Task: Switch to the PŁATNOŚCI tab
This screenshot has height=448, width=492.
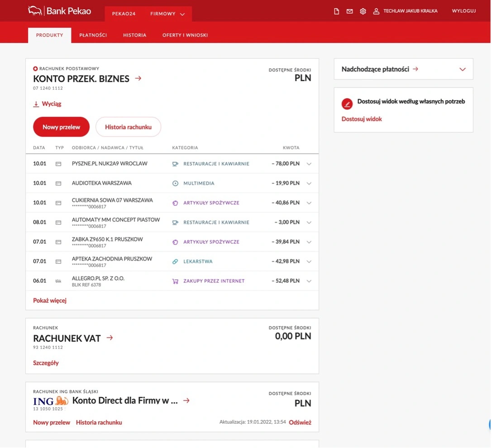Action: [93, 35]
